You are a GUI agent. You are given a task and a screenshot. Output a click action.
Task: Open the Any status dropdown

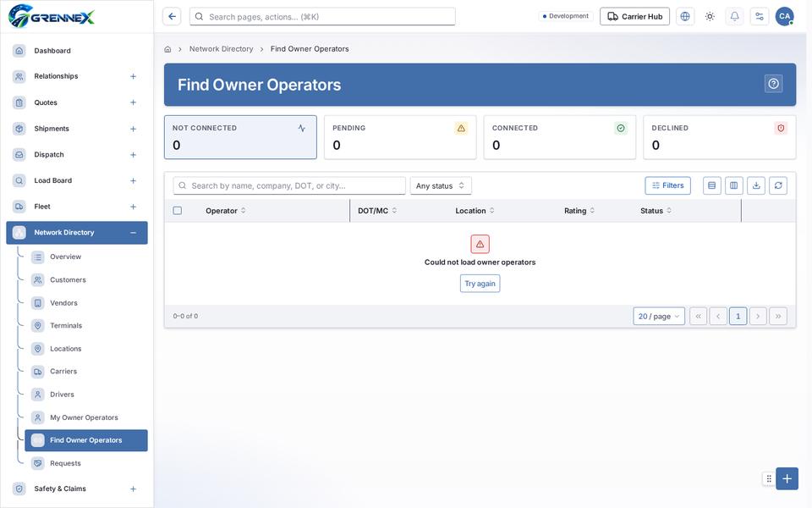coord(441,185)
